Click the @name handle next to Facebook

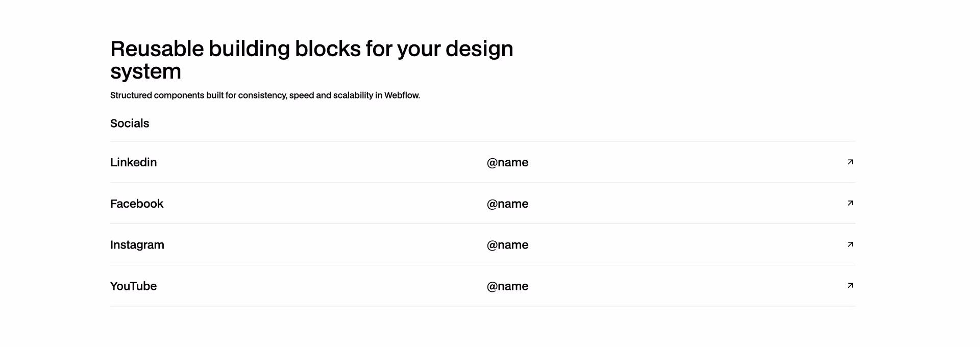508,204
